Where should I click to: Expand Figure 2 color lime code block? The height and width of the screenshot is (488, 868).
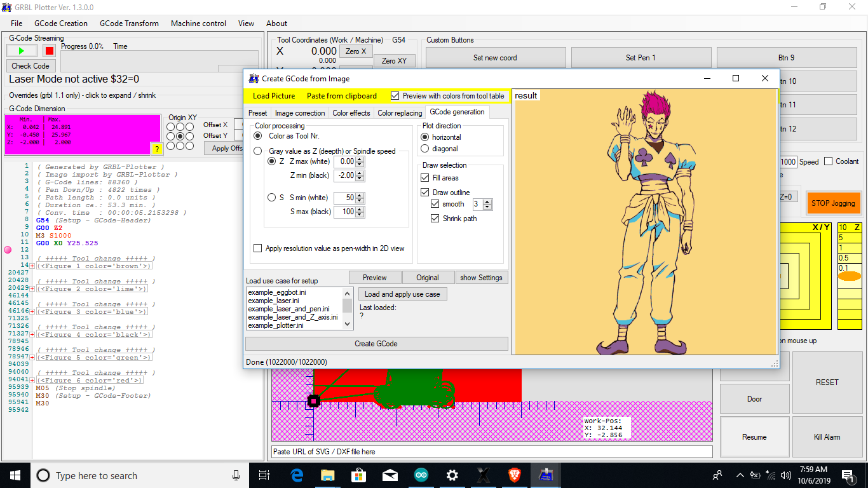click(x=32, y=288)
